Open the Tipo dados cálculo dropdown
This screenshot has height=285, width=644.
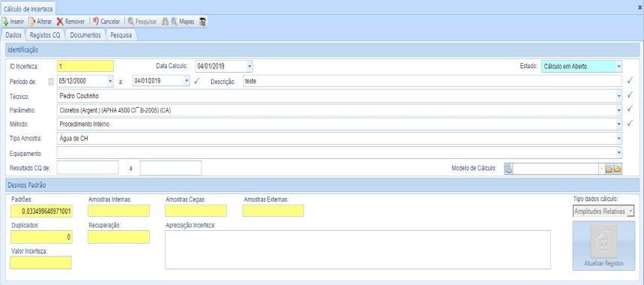point(631,211)
